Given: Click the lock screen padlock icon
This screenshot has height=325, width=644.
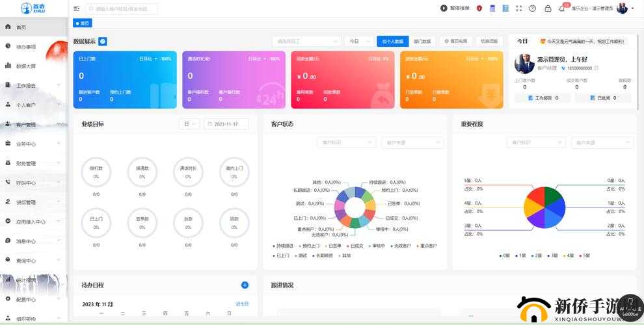Looking at the screenshot, I should click(548, 8).
